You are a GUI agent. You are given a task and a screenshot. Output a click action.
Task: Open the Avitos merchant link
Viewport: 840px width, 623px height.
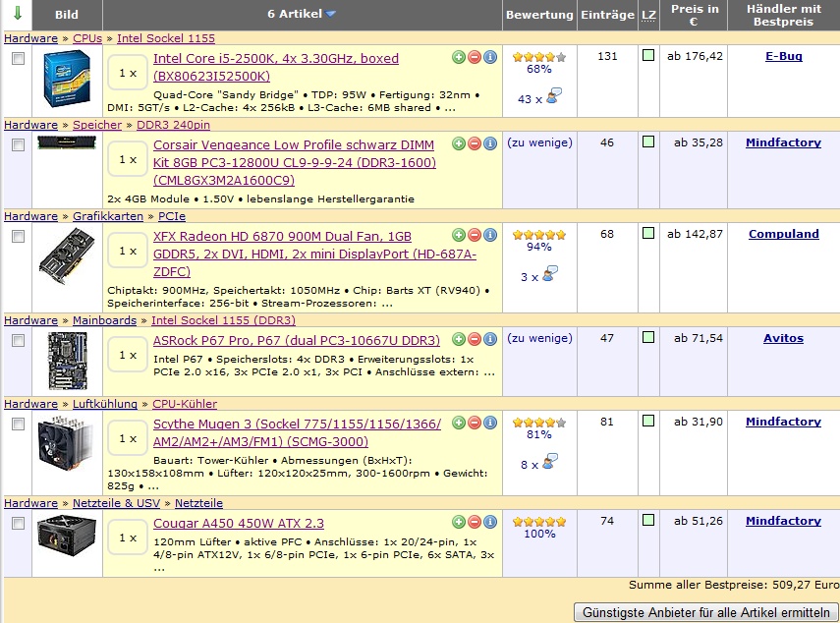click(x=783, y=338)
